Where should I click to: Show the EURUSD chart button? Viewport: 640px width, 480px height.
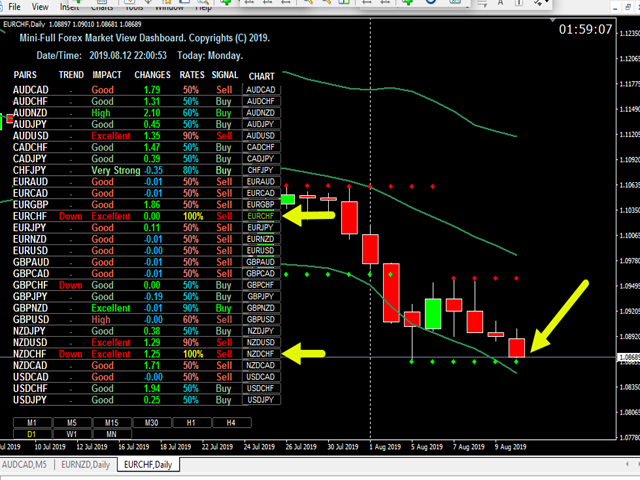click(x=261, y=250)
